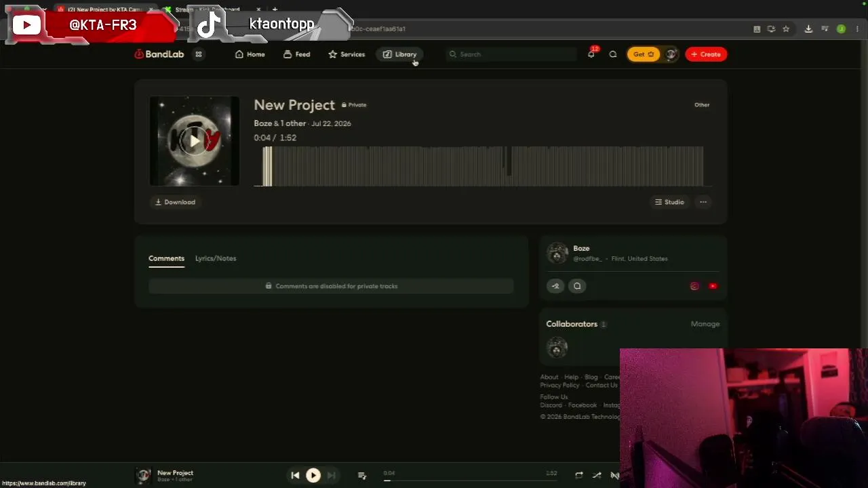Open the user profile avatar menu

point(671,54)
